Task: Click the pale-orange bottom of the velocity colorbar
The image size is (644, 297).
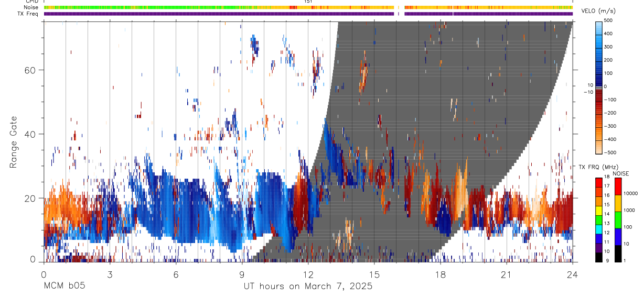Action: pyautogui.click(x=599, y=148)
